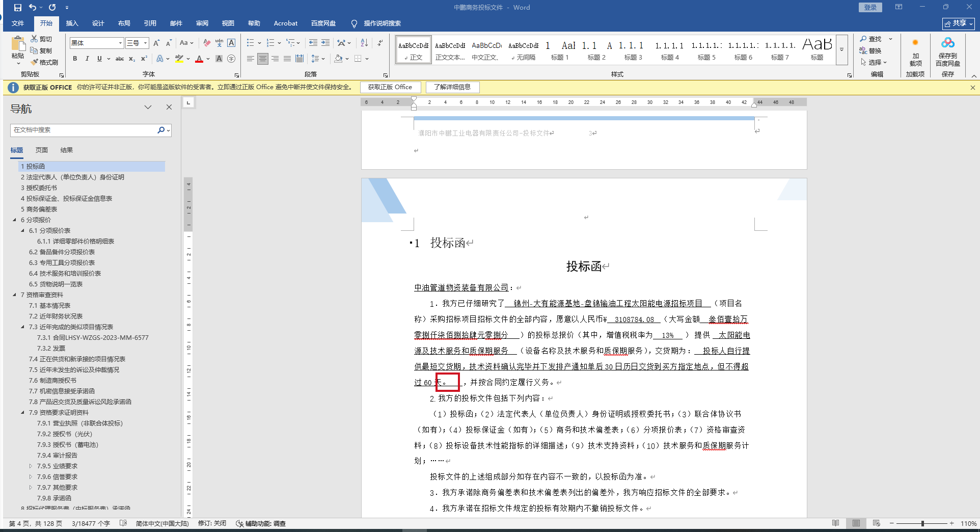
Task: Click the font color red swatch button
Action: click(199, 59)
